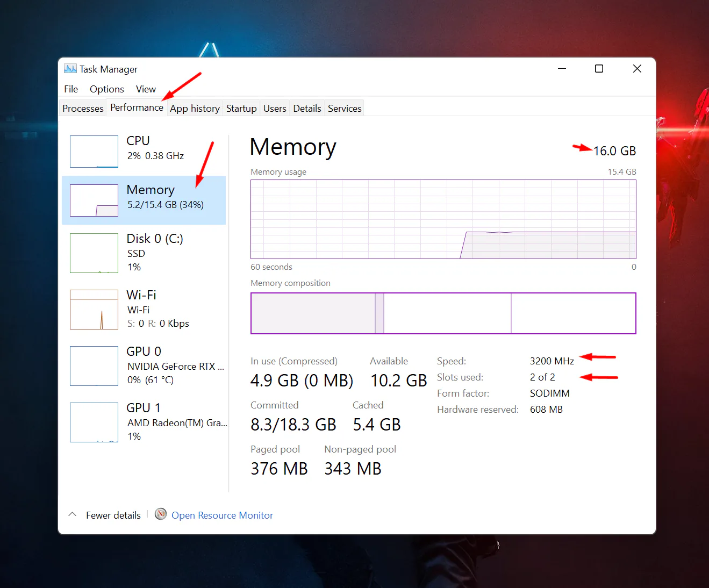The width and height of the screenshot is (709, 588).
Task: Click the 10.2 GB available value
Action: coord(398,381)
